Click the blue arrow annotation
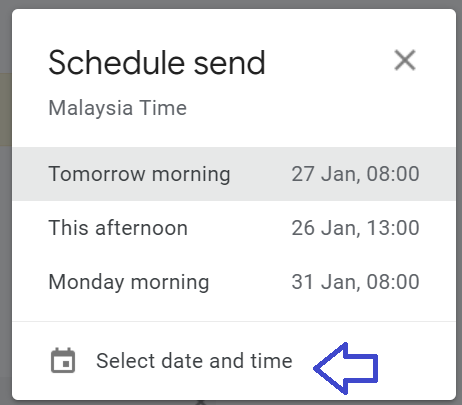This screenshot has width=462, height=405. tap(346, 368)
